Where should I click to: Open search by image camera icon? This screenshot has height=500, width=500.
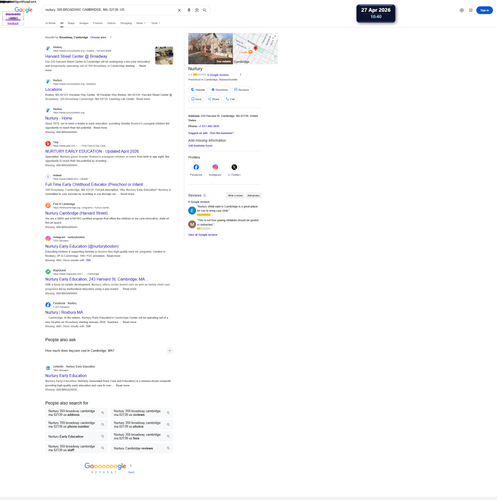pyautogui.click(x=197, y=10)
